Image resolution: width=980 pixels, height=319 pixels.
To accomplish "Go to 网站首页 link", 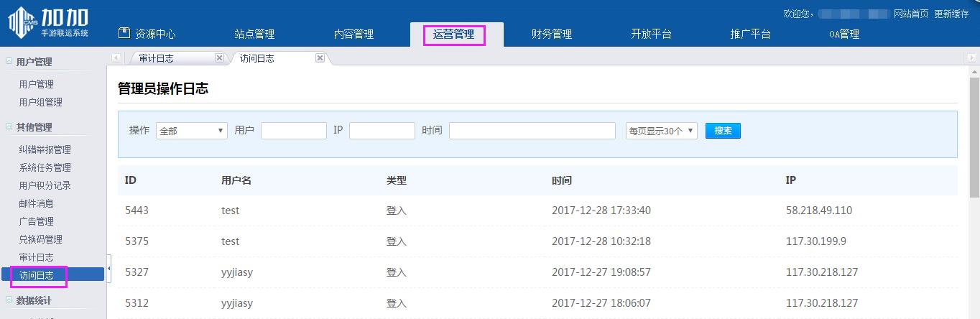I will point(911,14).
